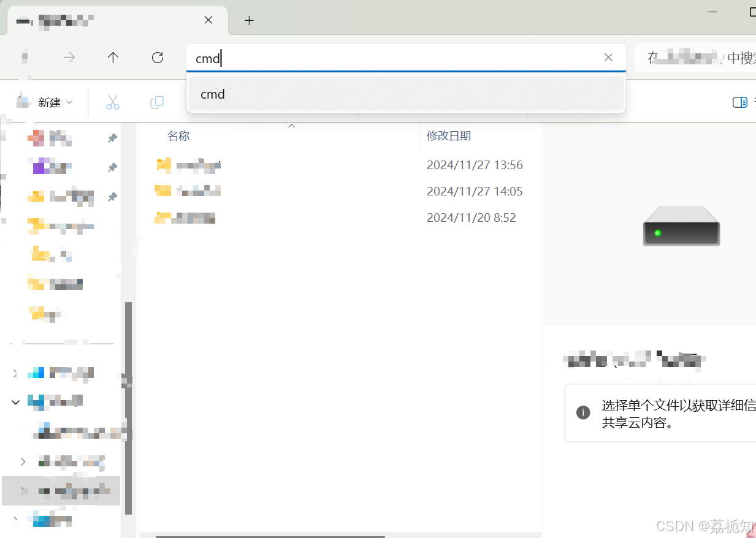Collapse the expanded sidebar tree node
Screen dimensions: 756x538
[x=15, y=402]
